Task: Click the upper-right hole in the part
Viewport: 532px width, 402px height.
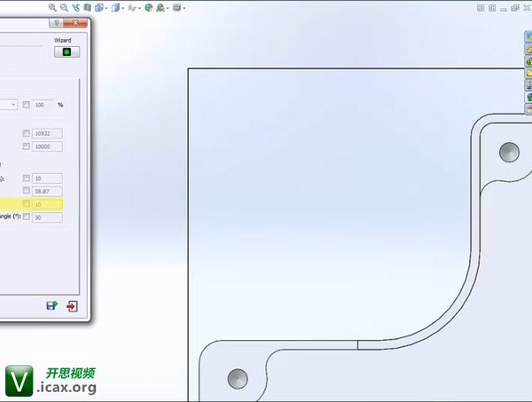Action: tap(509, 152)
